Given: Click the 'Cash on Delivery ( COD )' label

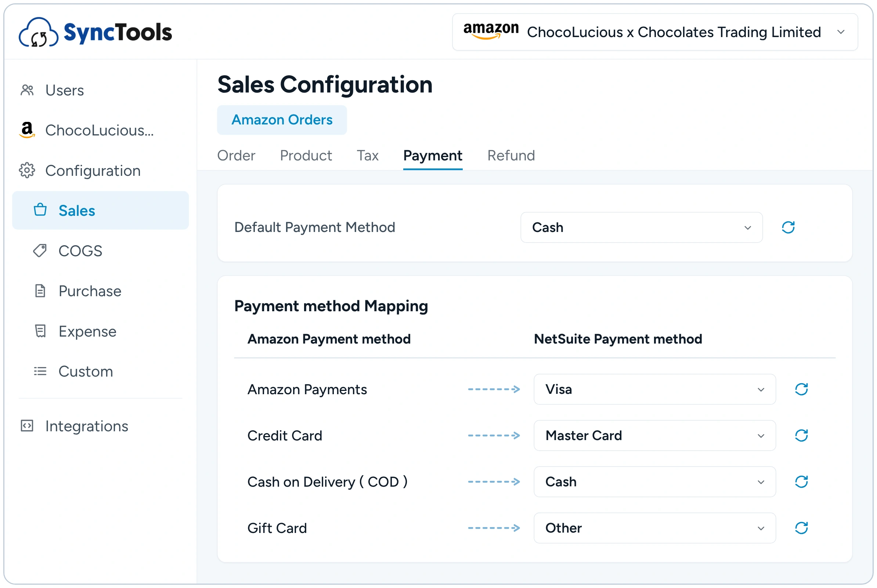Looking at the screenshot, I should click(327, 482).
